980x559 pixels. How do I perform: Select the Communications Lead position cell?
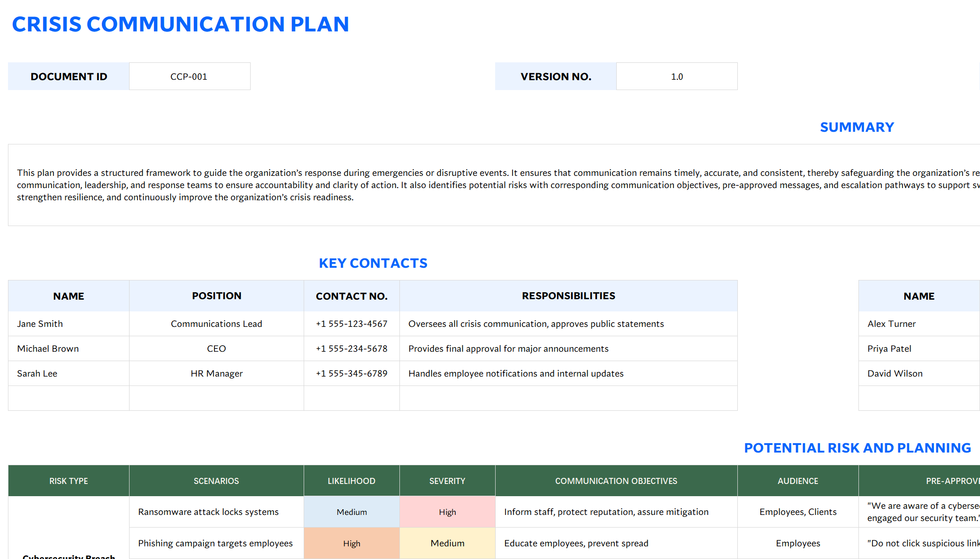[x=216, y=324]
